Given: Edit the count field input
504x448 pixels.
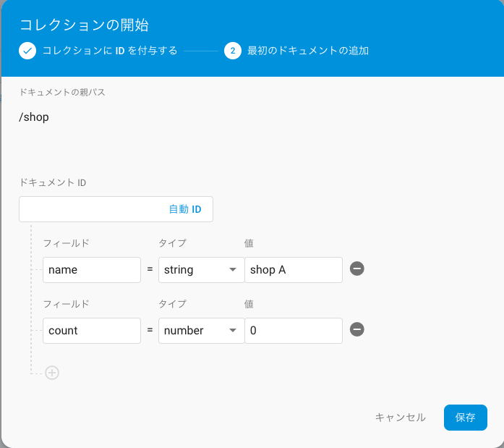Looking at the screenshot, I should click(x=92, y=331).
